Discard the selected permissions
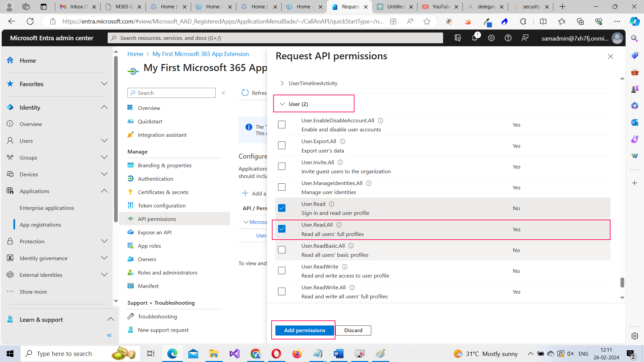644x362 pixels. [x=353, y=330]
